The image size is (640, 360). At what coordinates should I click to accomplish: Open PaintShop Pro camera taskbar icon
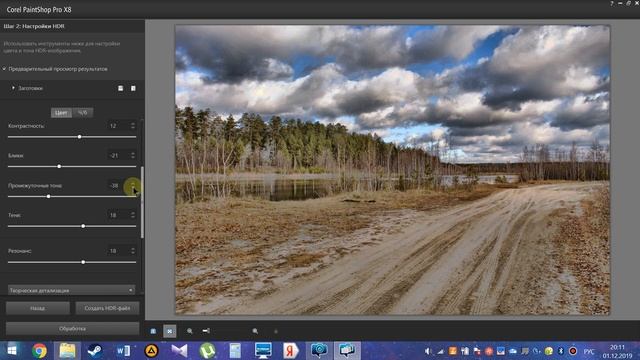click(319, 351)
